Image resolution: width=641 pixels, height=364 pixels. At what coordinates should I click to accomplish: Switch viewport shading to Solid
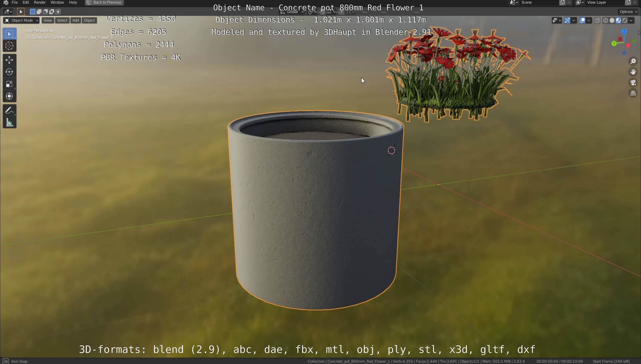point(612,21)
